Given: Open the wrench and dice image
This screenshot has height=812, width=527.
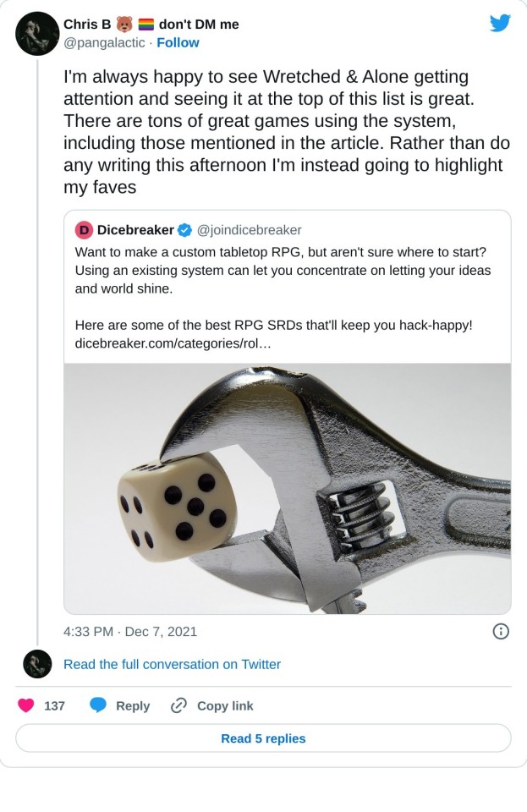Looking at the screenshot, I should 287,489.
